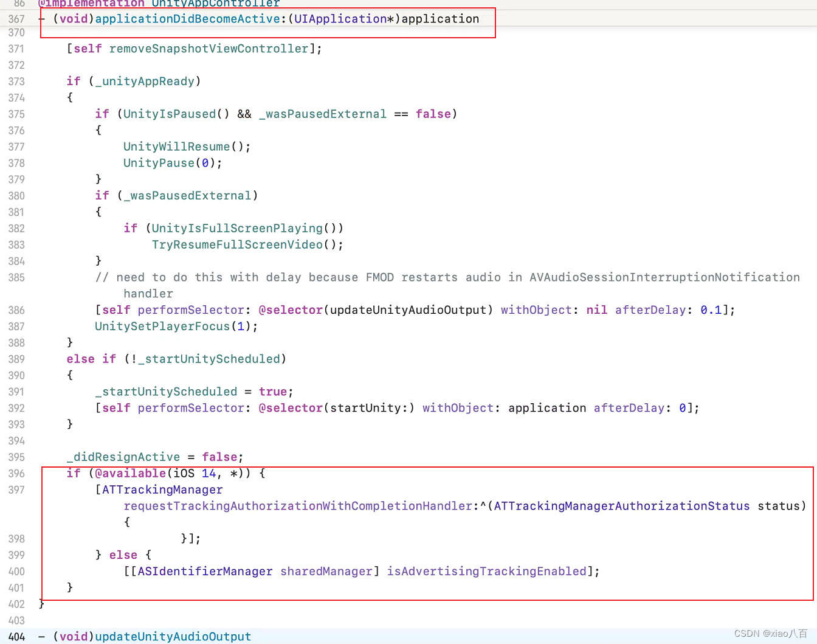Click gutter line number 386

click(x=16, y=310)
